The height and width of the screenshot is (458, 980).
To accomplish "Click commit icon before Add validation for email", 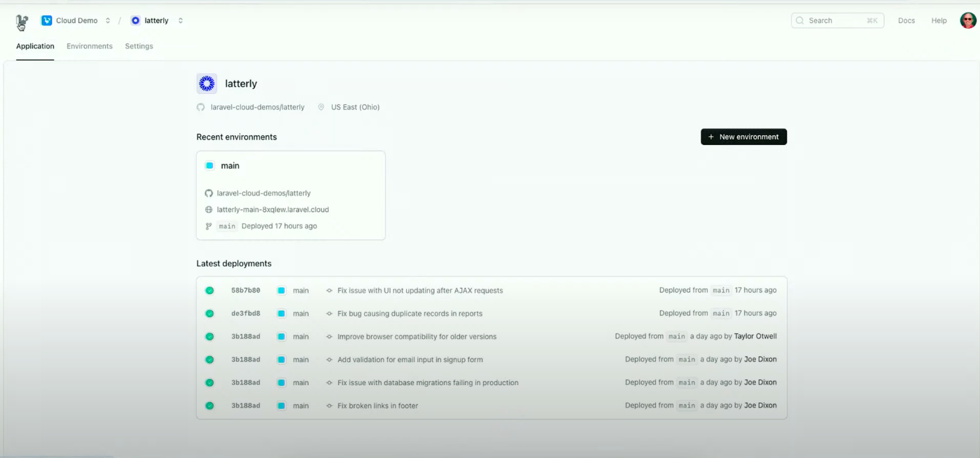I will (329, 359).
